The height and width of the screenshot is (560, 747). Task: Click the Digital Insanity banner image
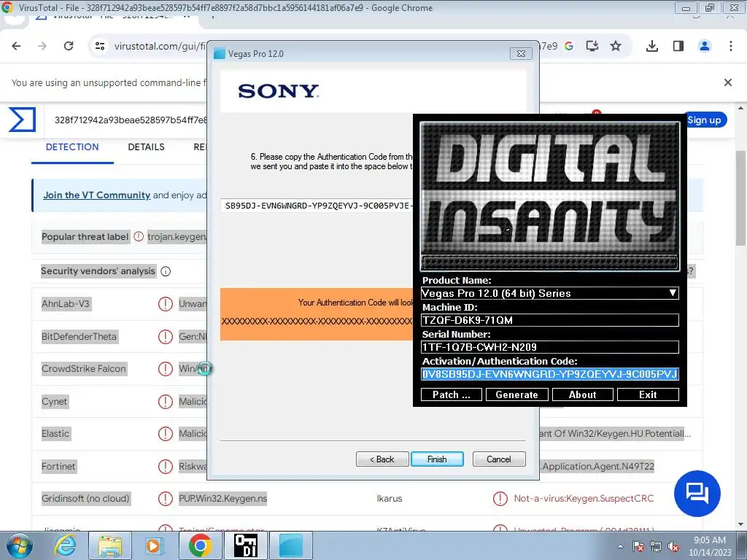(550, 196)
